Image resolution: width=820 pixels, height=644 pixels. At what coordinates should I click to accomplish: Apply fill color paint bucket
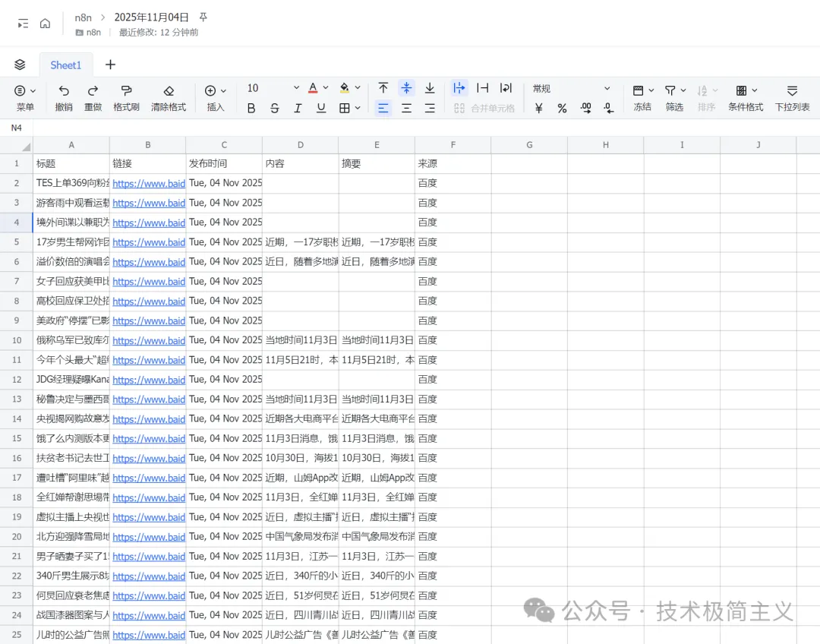[345, 88]
